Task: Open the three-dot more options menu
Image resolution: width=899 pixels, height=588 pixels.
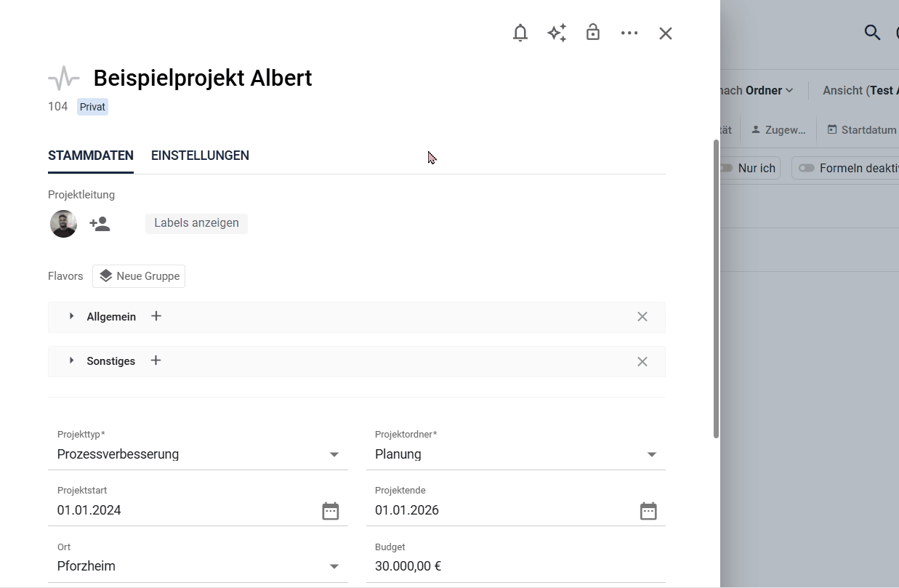Action: pos(629,33)
